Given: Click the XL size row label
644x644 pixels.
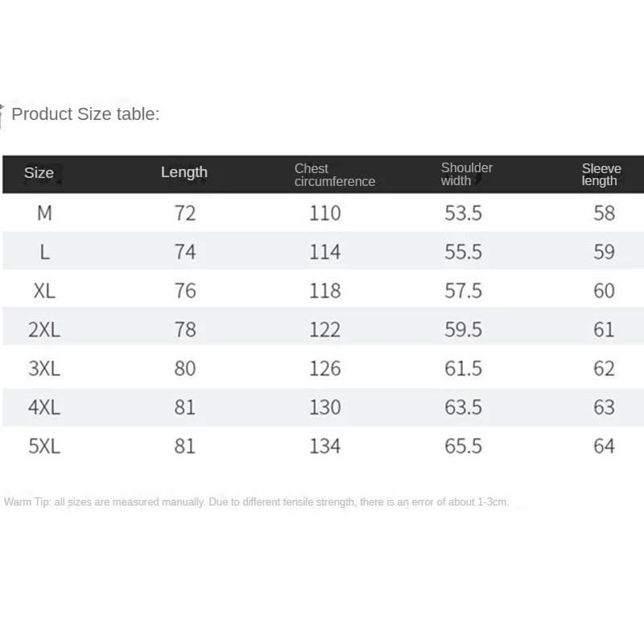Looking at the screenshot, I should [x=44, y=291].
